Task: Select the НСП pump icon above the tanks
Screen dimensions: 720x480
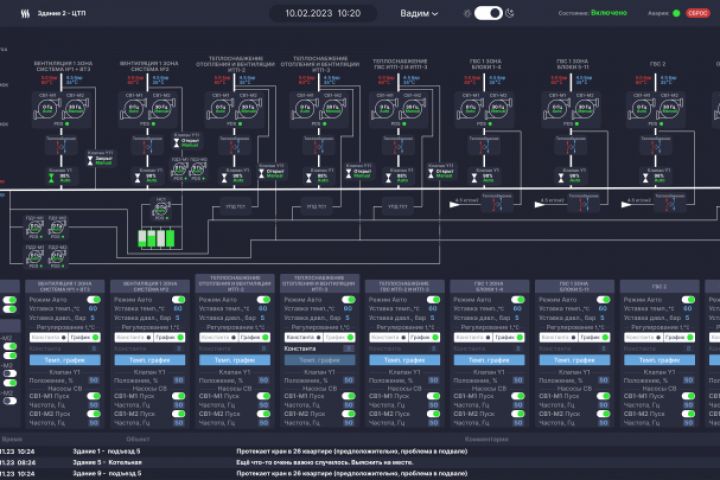Action: 160,210
